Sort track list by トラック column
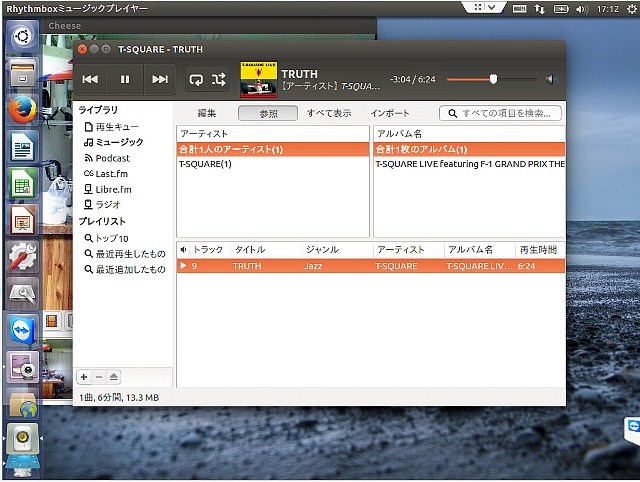This screenshot has height=482, width=640. (x=210, y=250)
